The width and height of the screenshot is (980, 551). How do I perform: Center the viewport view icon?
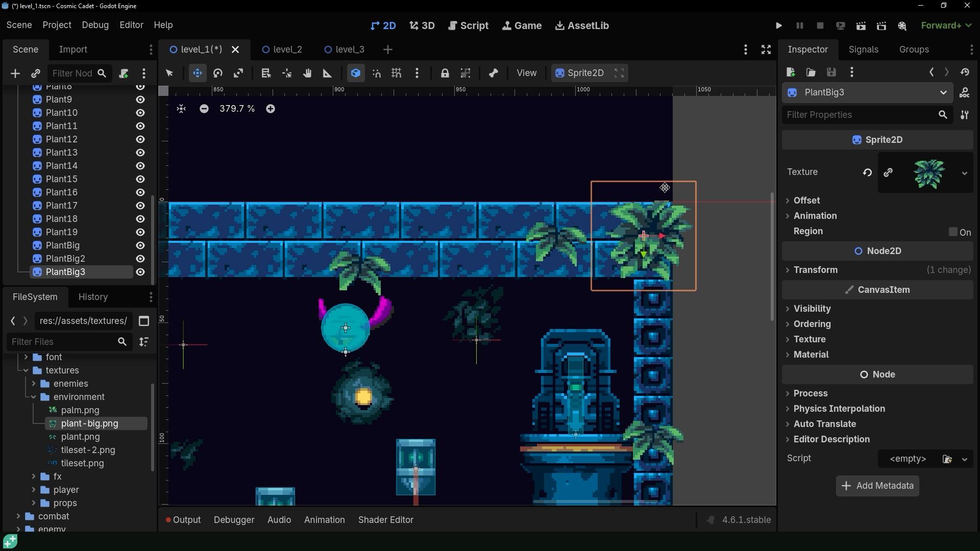(181, 109)
